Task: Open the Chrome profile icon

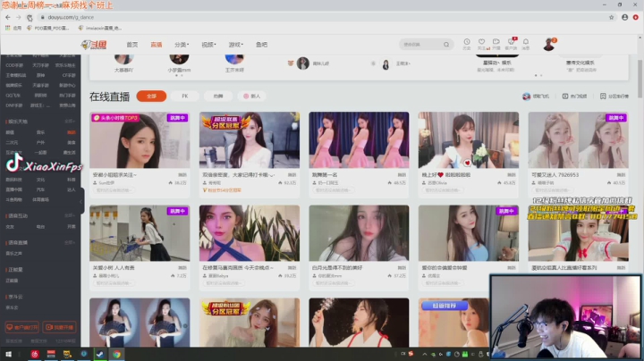Action: [624, 17]
